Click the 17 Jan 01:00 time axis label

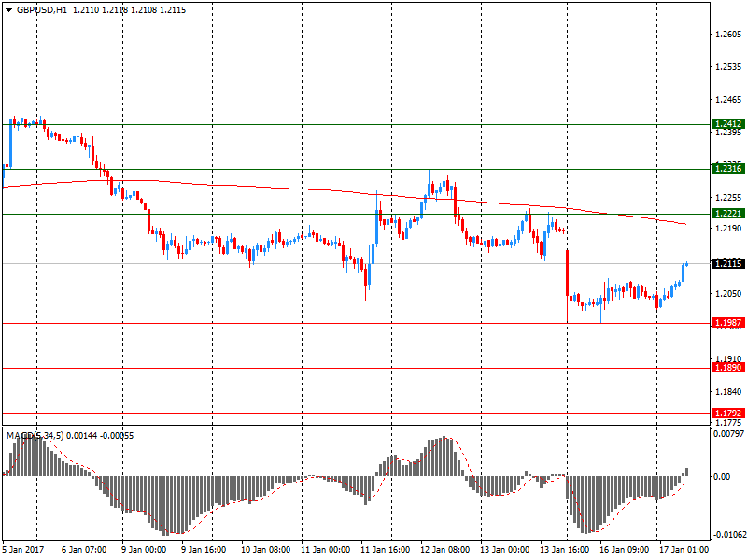684,550
